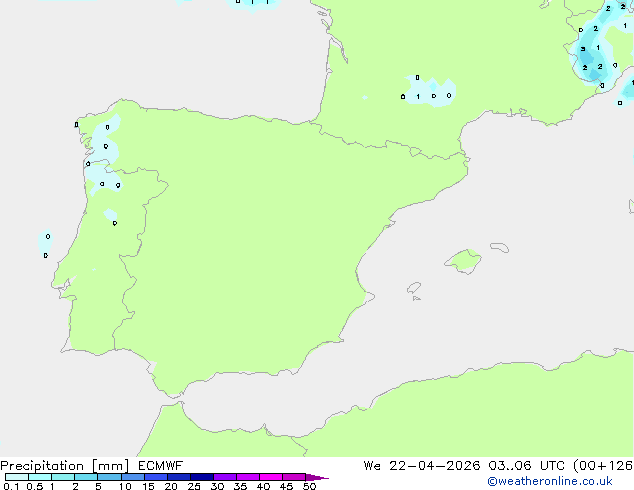Click the 0.5–1 mm legend color swatch
The width and height of the screenshot is (634, 490).
(40, 477)
